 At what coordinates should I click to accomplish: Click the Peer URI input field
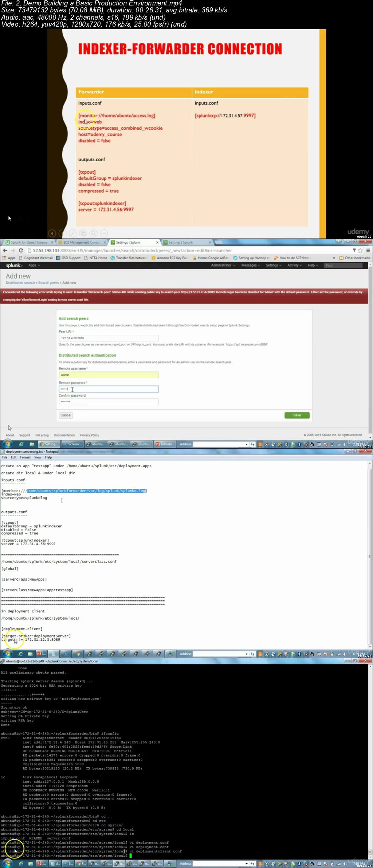(109, 338)
